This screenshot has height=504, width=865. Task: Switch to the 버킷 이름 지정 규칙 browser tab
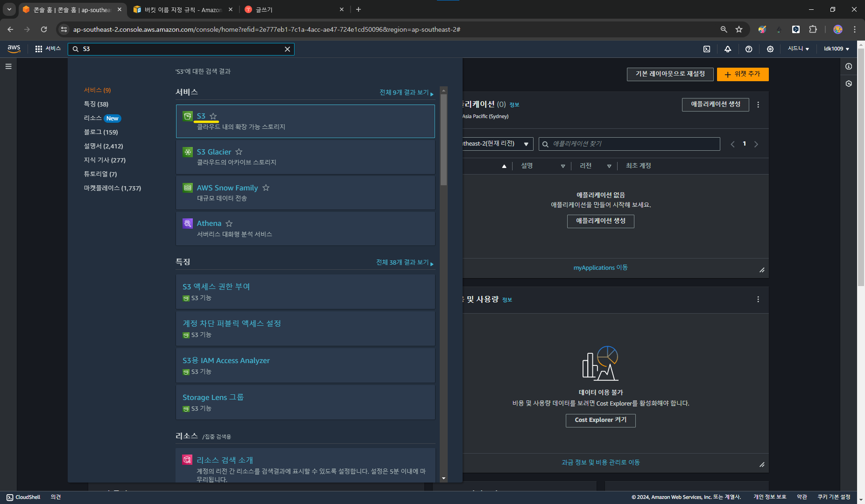tap(183, 9)
